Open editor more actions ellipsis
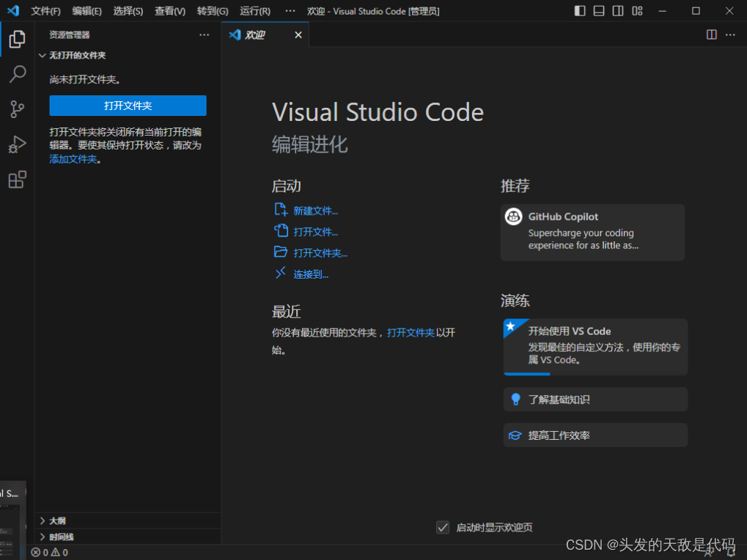 (730, 34)
